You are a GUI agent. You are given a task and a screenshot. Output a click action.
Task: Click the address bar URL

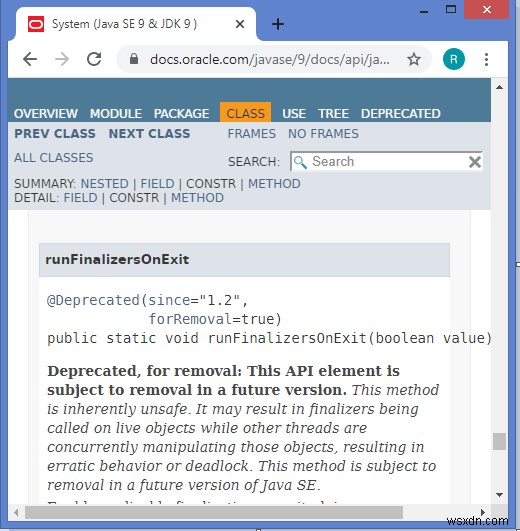click(x=269, y=60)
